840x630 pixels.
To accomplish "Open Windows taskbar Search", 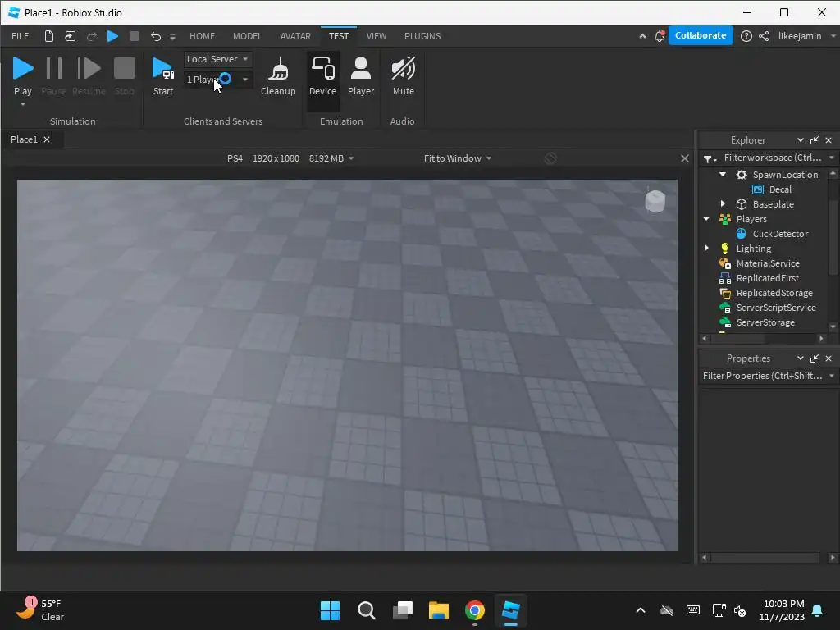I will (x=367, y=610).
